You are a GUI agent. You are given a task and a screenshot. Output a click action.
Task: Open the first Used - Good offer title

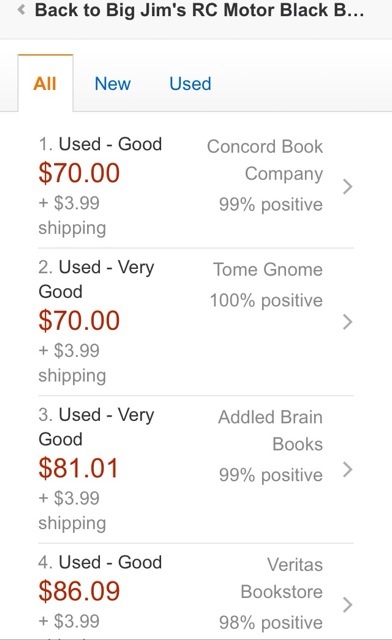pos(100,144)
